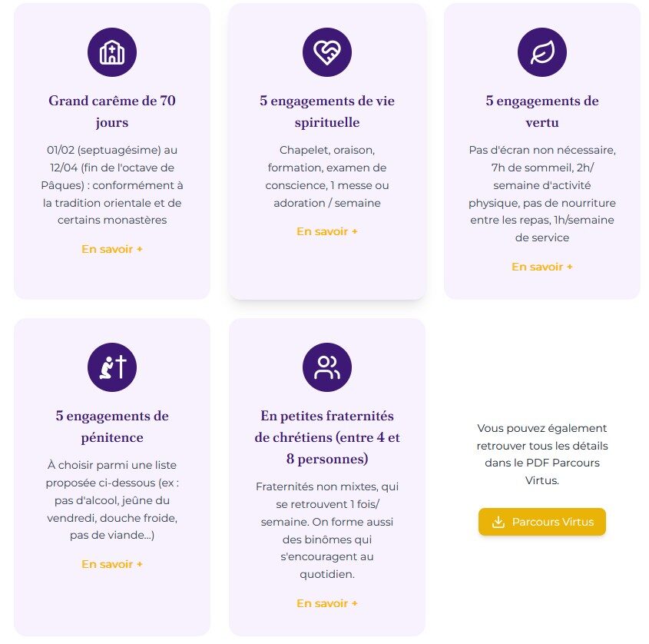Click the '5 engagements de vie spirituelle' heading
The height and width of the screenshot is (644, 649).
327,111
